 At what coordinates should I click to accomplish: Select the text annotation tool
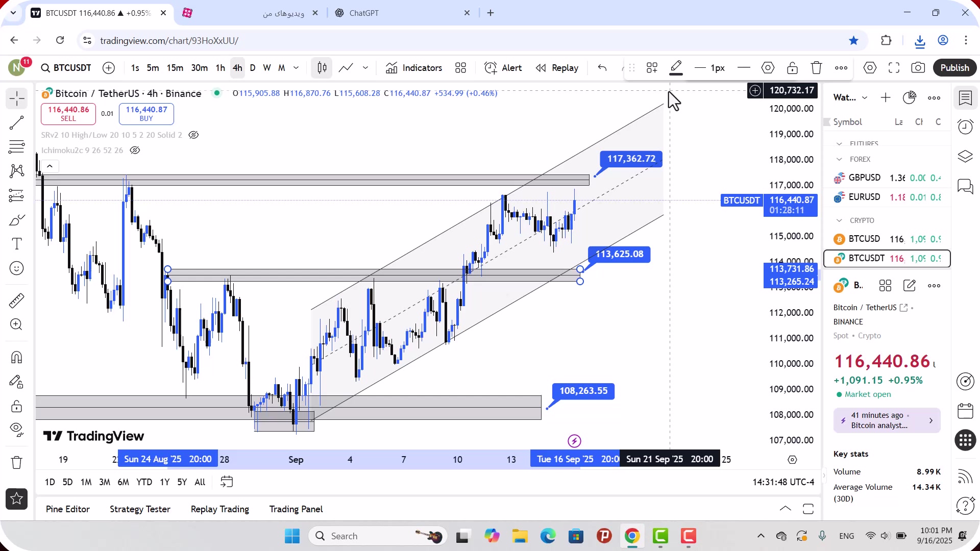(16, 244)
